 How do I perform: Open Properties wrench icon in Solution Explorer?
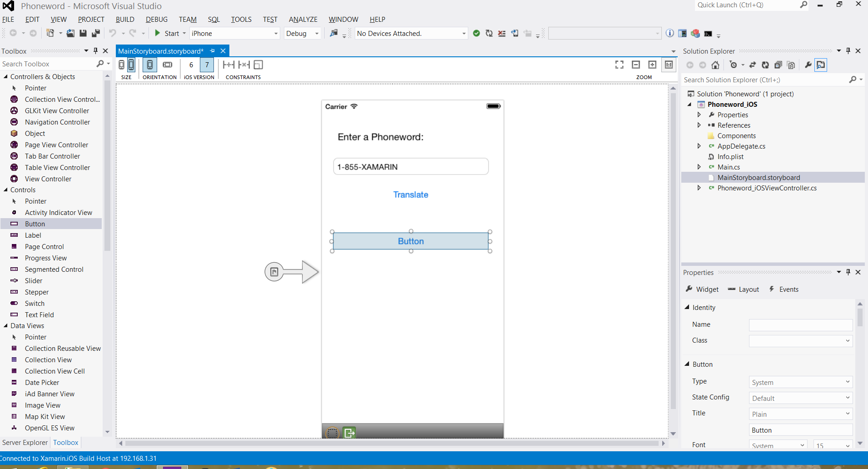click(x=808, y=65)
